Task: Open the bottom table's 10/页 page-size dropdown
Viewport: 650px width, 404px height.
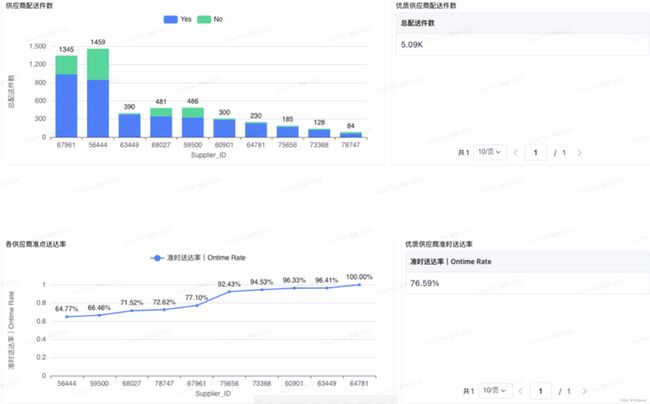Action: pos(495,390)
